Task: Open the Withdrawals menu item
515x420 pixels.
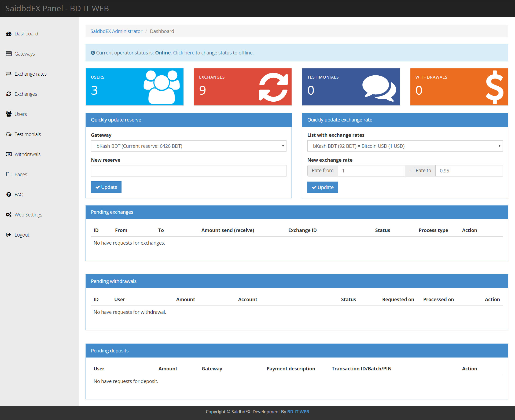Action: 27,154
